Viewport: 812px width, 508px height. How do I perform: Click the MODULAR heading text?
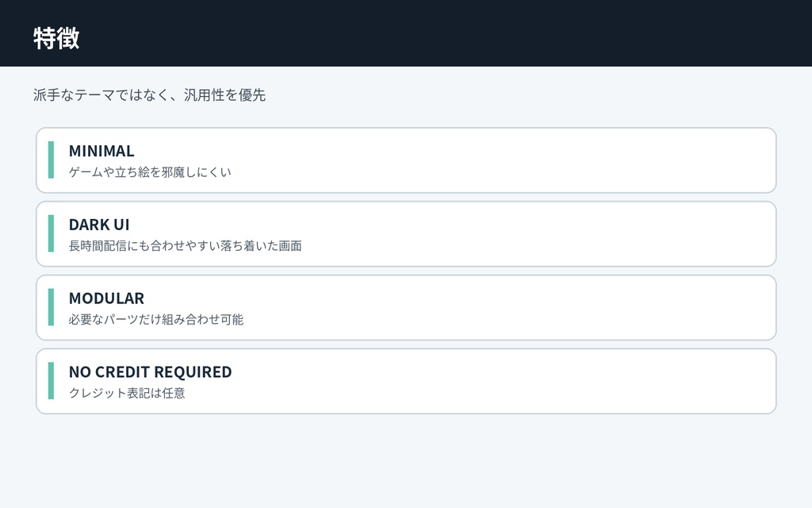pos(106,298)
